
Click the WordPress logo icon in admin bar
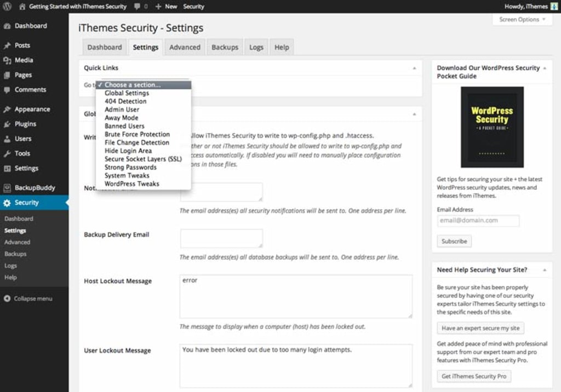click(x=7, y=7)
